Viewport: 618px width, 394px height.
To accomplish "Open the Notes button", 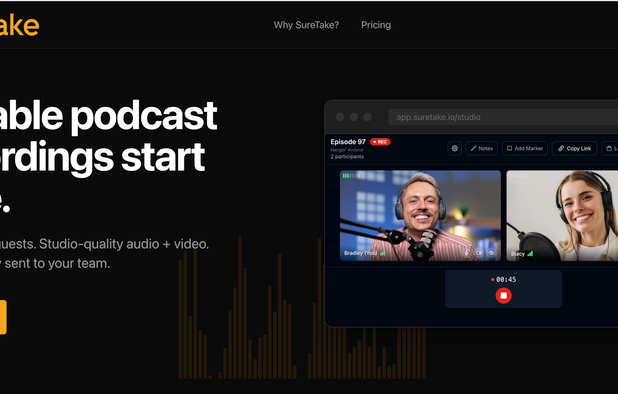I will [x=482, y=149].
